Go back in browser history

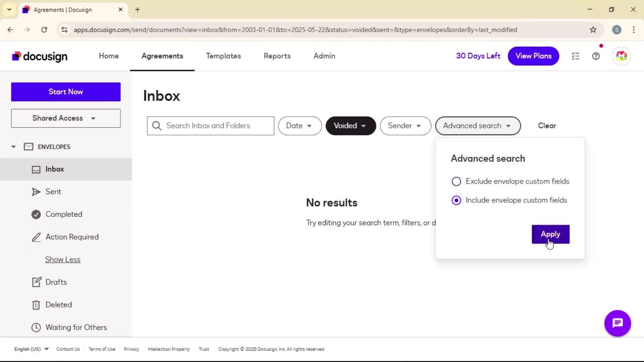click(10, 30)
